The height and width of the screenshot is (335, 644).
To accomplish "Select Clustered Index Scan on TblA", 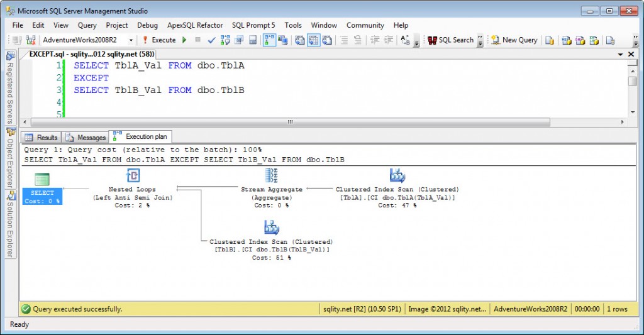I will [397, 189].
